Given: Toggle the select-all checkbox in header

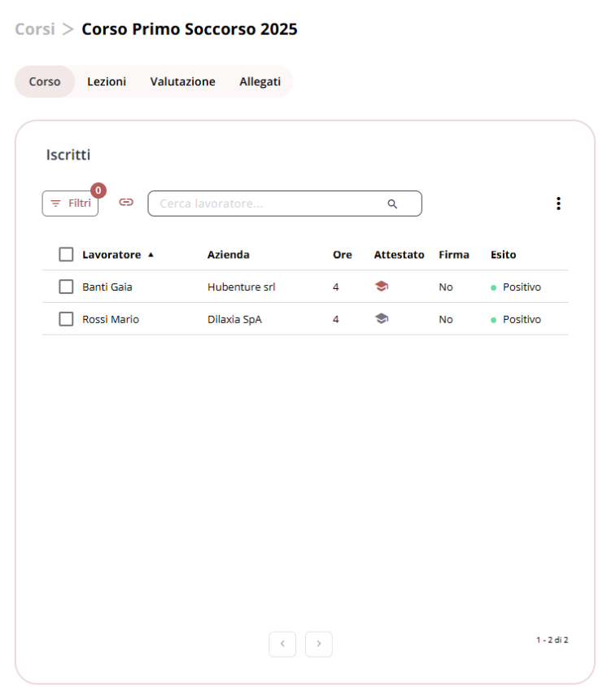Looking at the screenshot, I should pyautogui.click(x=66, y=254).
